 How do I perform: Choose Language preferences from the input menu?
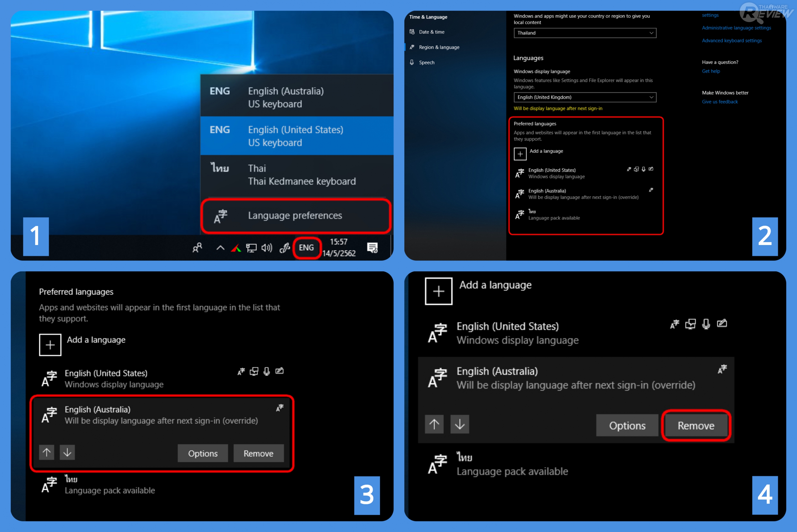tap(295, 216)
